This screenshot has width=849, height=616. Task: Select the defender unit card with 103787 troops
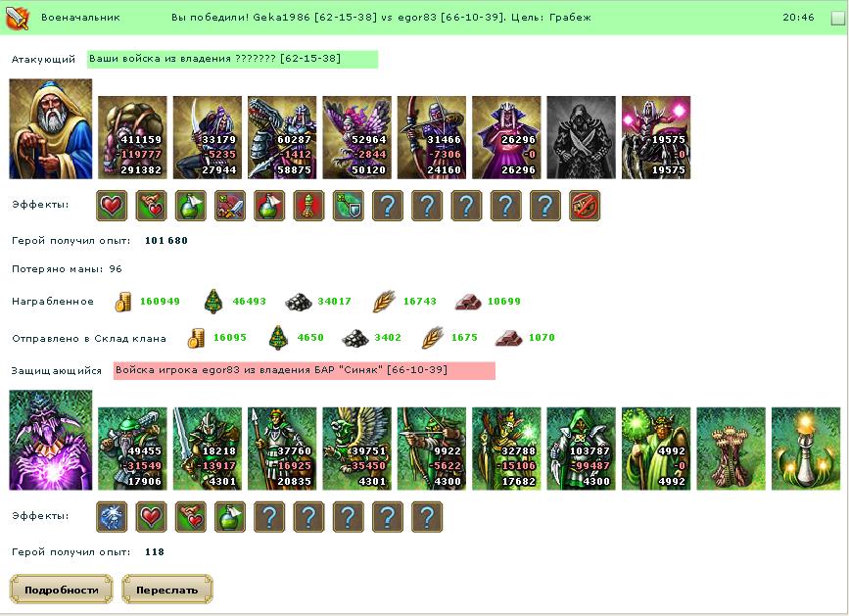(x=582, y=449)
